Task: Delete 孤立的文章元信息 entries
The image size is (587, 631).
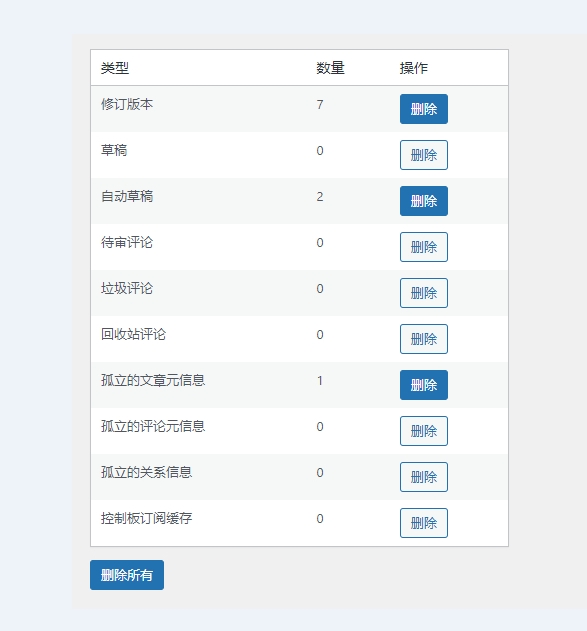Action: [x=424, y=385]
